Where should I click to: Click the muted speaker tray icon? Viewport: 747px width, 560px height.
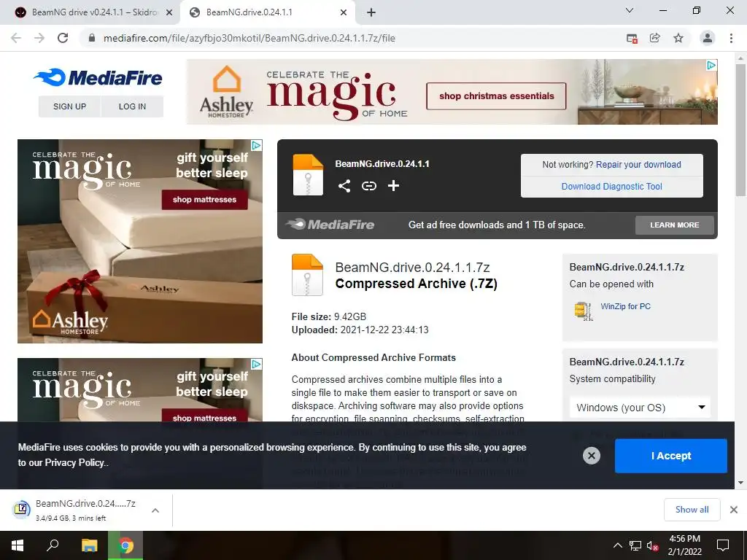coord(653,545)
